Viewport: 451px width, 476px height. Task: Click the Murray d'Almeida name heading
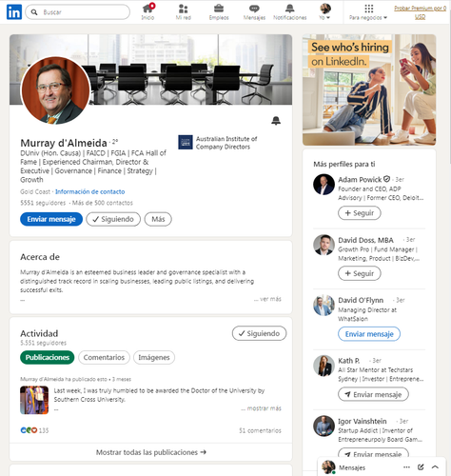pos(64,143)
